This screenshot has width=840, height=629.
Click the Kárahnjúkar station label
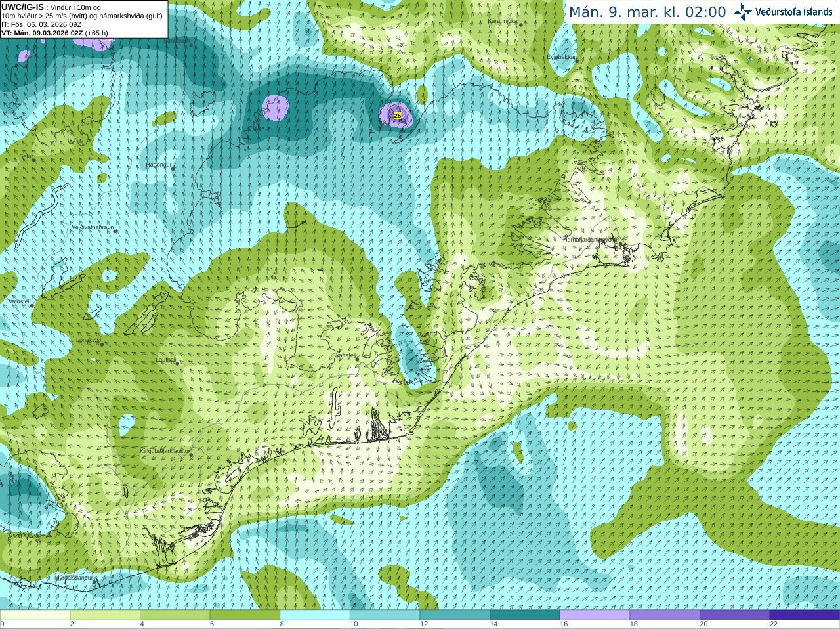click(x=503, y=21)
